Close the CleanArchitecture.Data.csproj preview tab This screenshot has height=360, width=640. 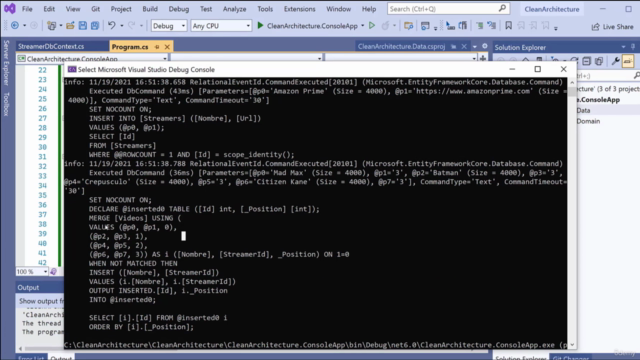point(464,47)
